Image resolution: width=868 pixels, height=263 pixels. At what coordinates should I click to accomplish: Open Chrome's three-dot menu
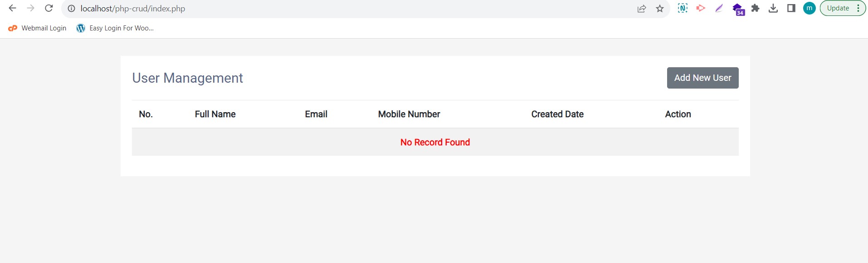858,8
